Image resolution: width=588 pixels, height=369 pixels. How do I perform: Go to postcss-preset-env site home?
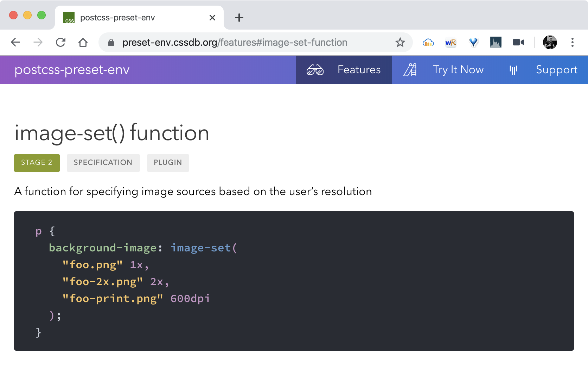tap(72, 70)
